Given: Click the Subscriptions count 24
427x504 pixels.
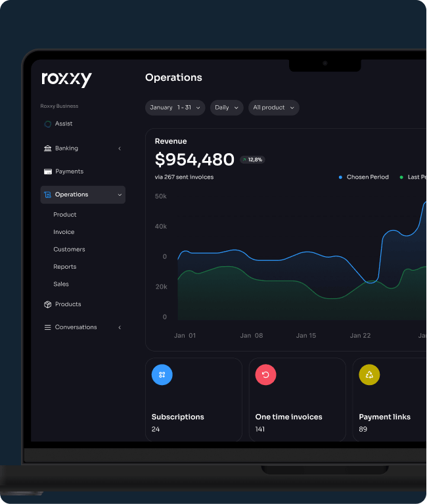Looking at the screenshot, I should (x=156, y=429).
